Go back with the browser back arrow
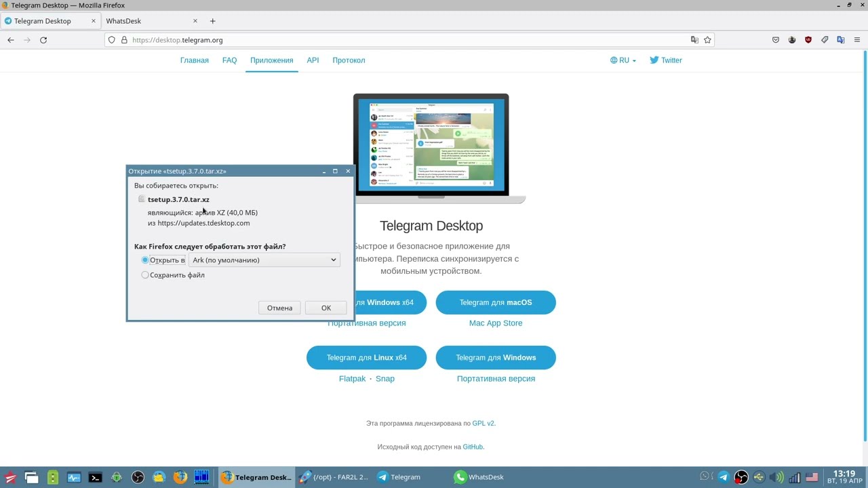 coord(11,40)
